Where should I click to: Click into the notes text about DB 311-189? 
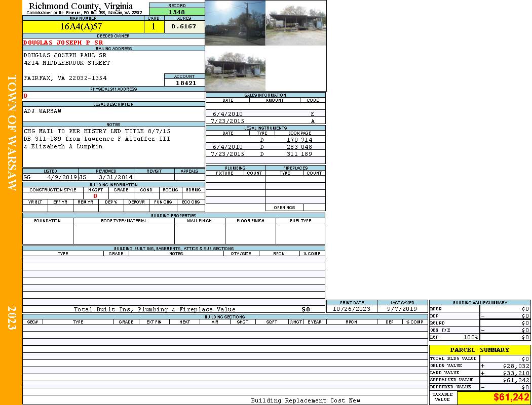96,139
